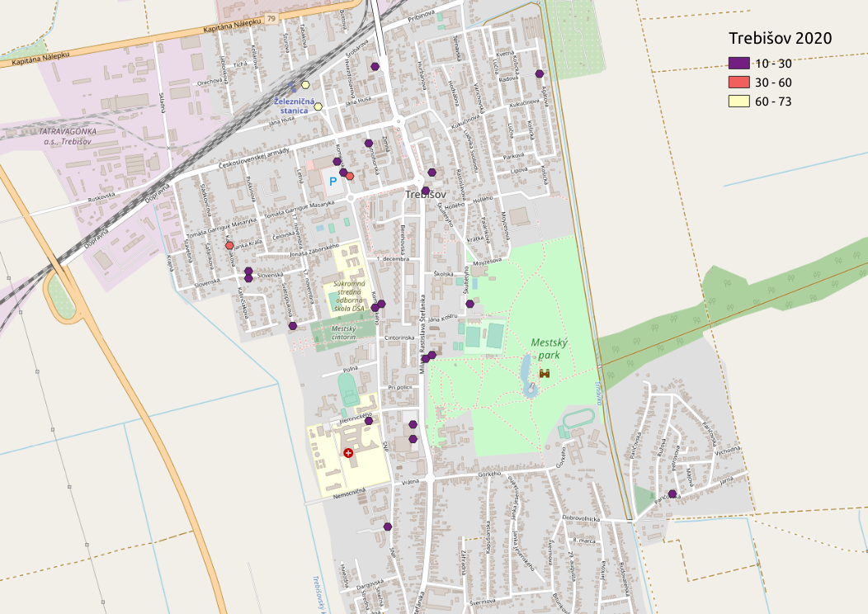The height and width of the screenshot is (614, 868).
Task: Click the brown castle icon in Mestský park
Action: 545,373
